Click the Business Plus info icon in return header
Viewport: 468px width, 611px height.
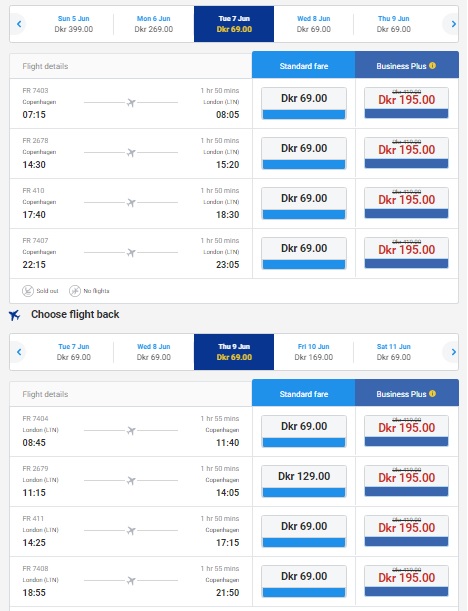[x=432, y=394]
